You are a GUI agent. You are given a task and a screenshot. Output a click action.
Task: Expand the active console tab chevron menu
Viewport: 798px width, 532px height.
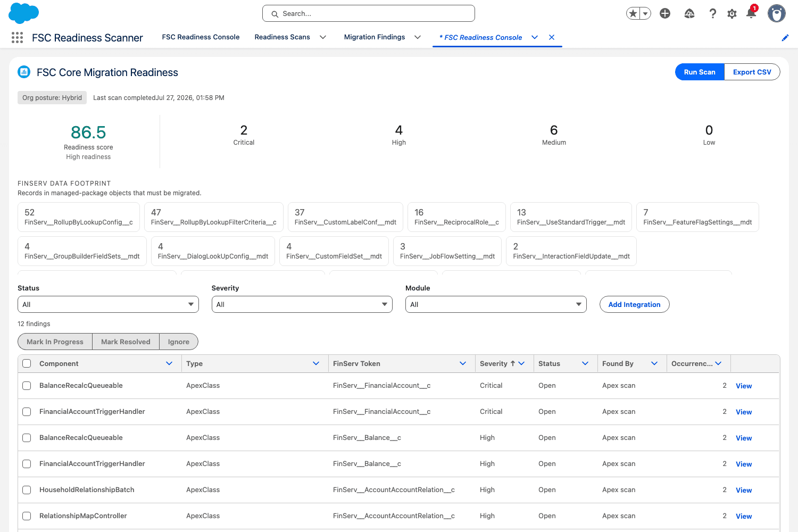535,37
